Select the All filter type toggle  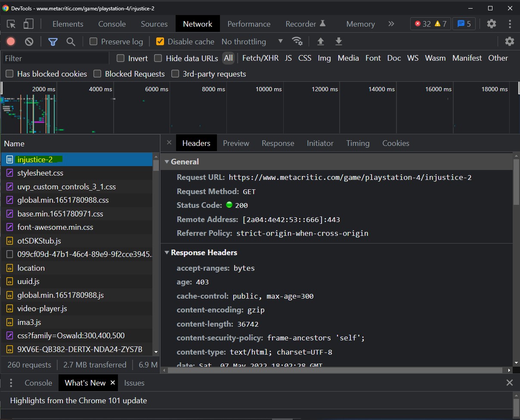click(228, 58)
